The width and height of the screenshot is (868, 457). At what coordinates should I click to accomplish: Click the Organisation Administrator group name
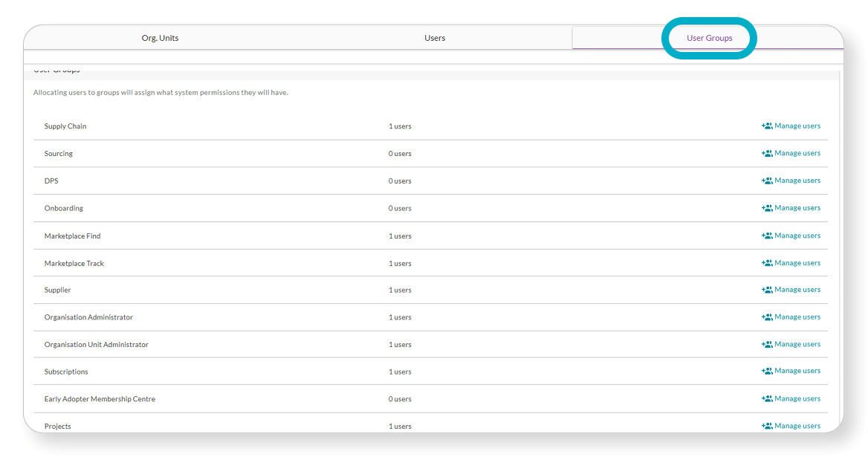[88, 317]
